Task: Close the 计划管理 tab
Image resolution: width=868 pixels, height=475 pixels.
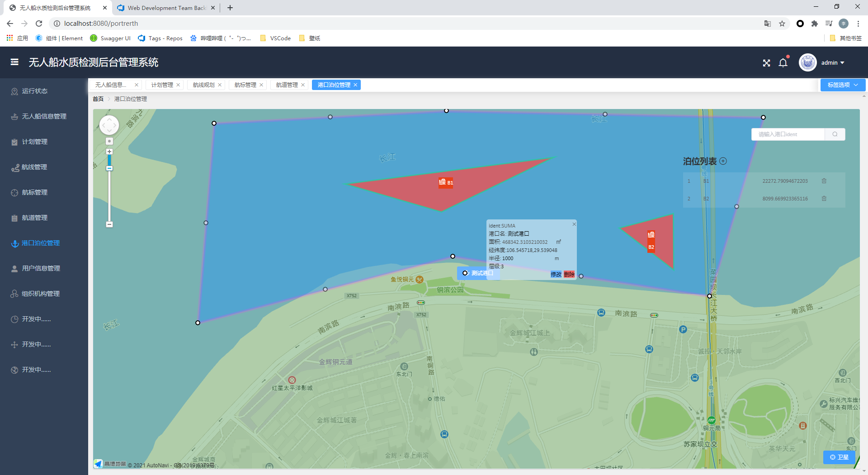Action: click(x=178, y=85)
